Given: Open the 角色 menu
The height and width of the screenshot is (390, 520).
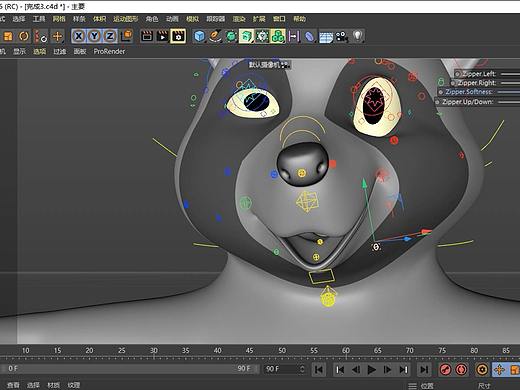Looking at the screenshot, I should point(152,19).
